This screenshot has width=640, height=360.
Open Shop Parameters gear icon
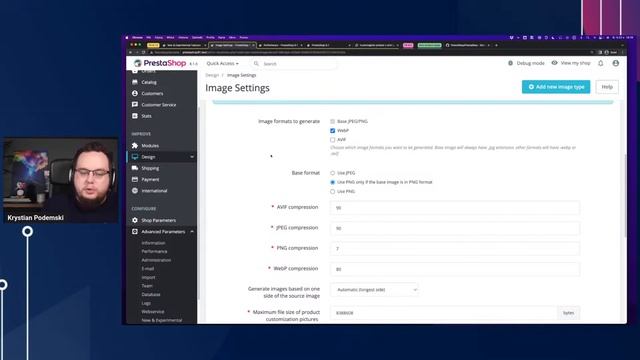pos(135,220)
